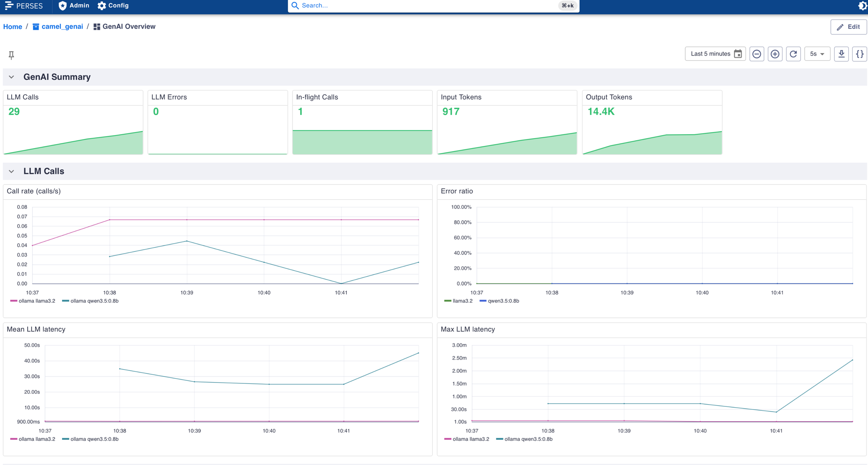Click the Output Tokens panel title

pyautogui.click(x=609, y=97)
